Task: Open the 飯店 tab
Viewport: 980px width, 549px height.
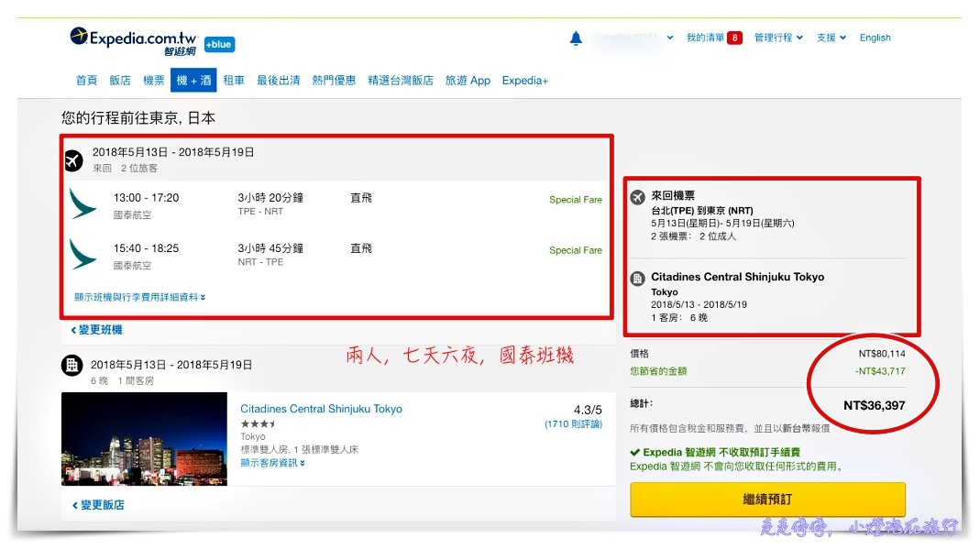Action: coord(120,81)
